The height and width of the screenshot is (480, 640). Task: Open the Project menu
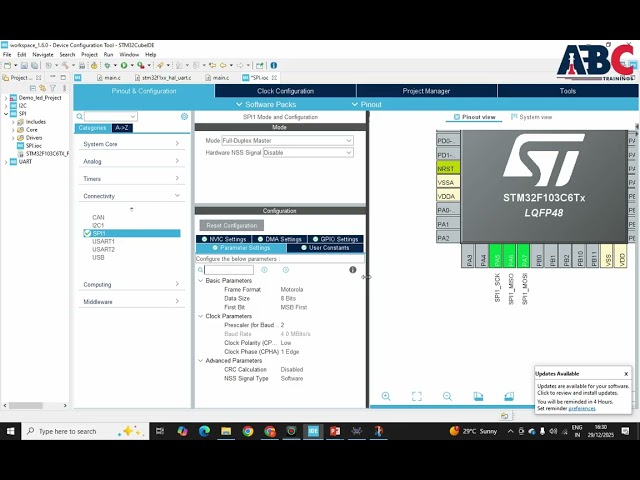[89, 54]
